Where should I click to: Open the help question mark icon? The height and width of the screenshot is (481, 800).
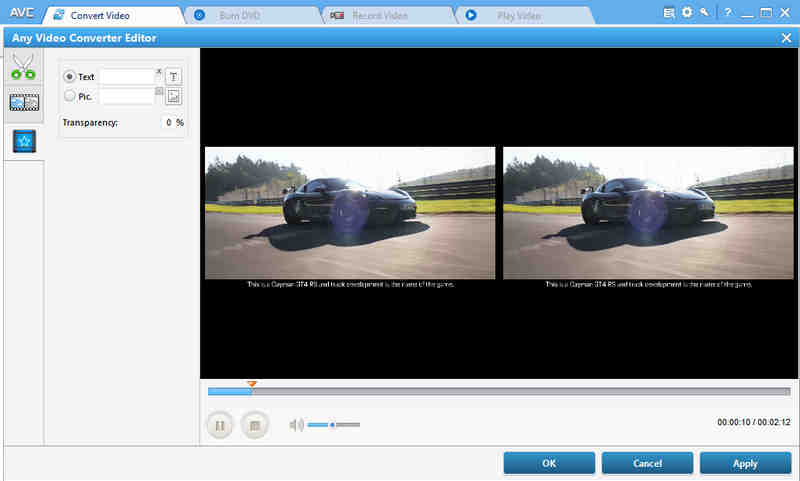pyautogui.click(x=728, y=12)
